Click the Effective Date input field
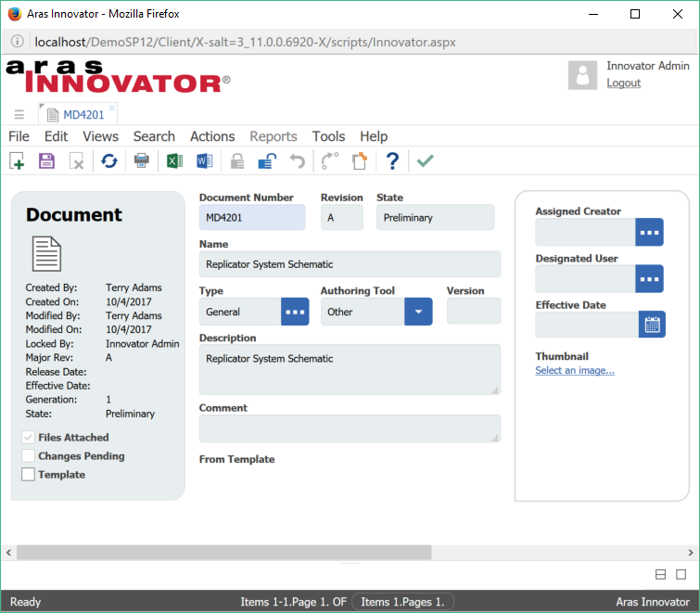 click(x=587, y=325)
